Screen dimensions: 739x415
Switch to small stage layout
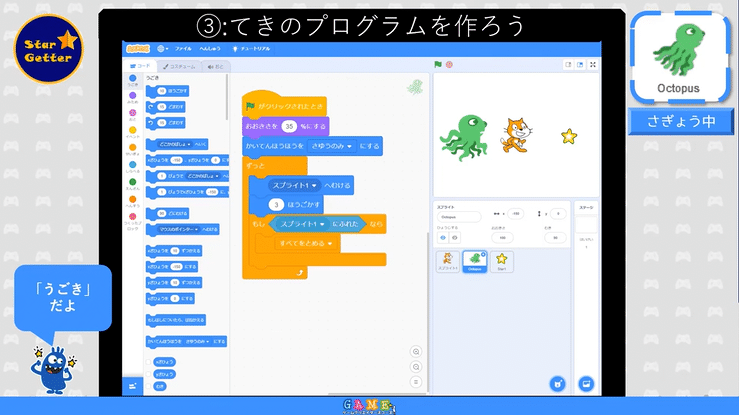[x=568, y=65]
